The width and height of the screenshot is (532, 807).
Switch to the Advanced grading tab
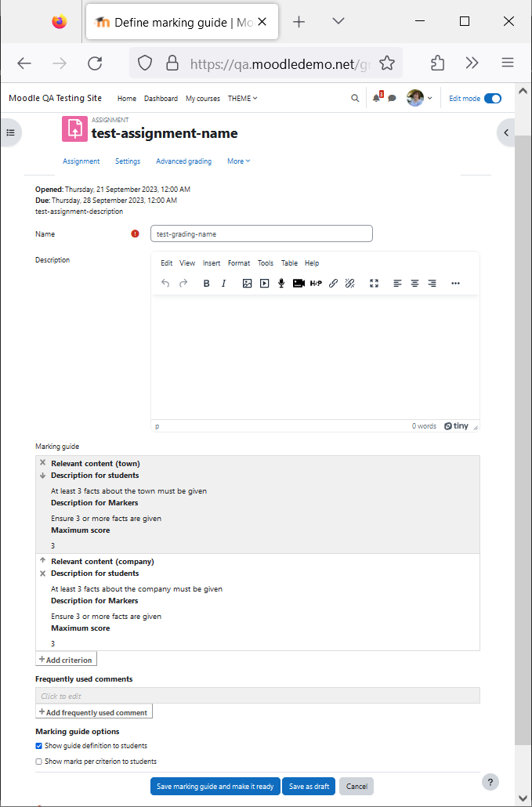click(x=183, y=161)
